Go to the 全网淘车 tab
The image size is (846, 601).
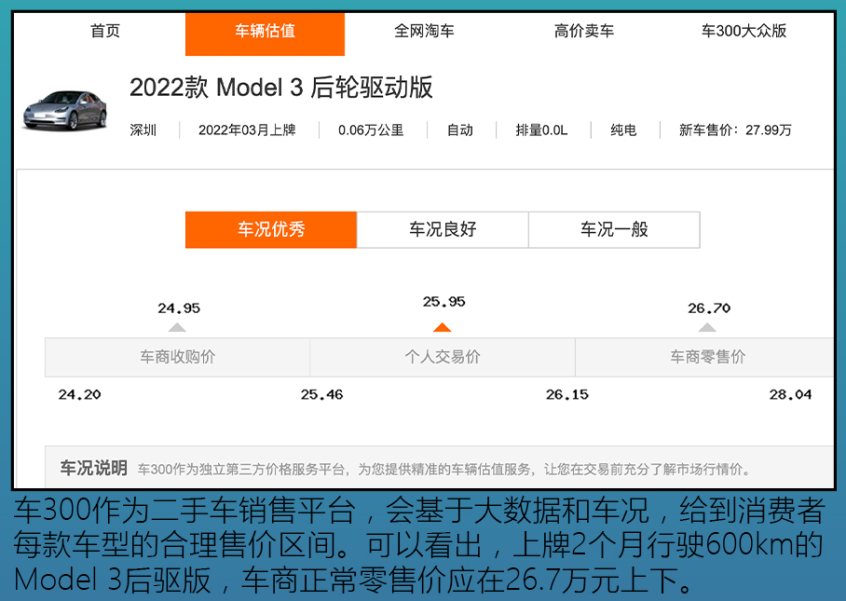coord(424,31)
